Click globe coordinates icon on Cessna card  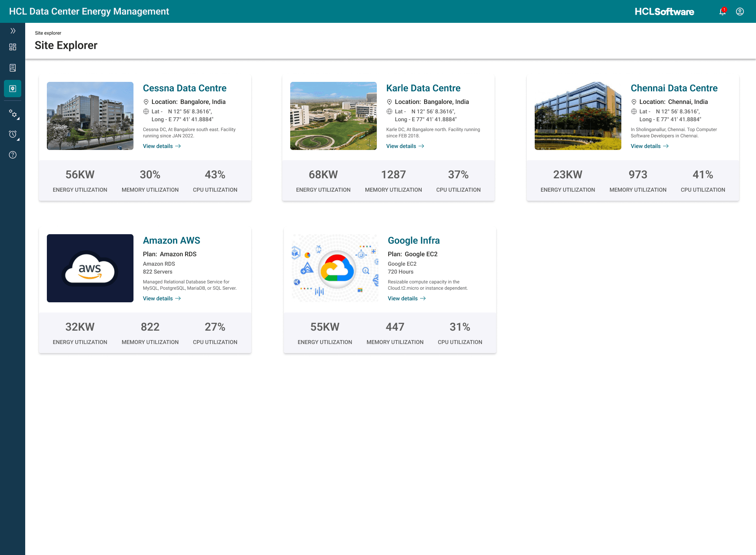tap(146, 111)
